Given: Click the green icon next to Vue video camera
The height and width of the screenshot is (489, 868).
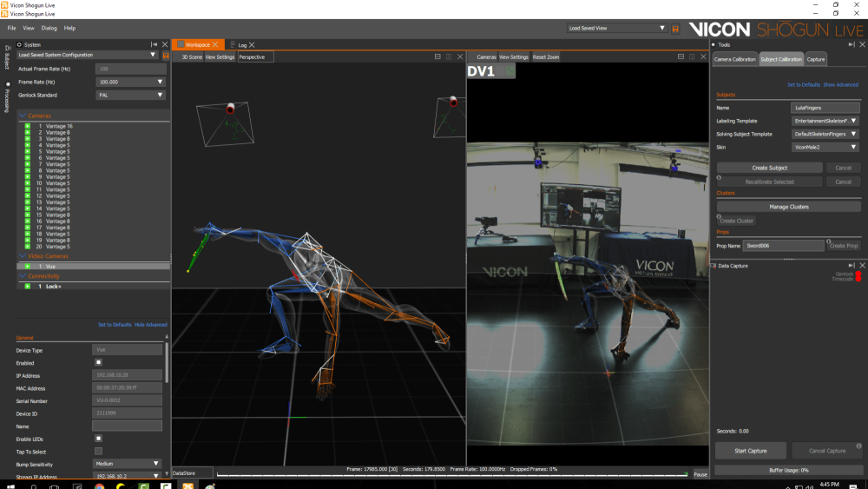Looking at the screenshot, I should [27, 266].
